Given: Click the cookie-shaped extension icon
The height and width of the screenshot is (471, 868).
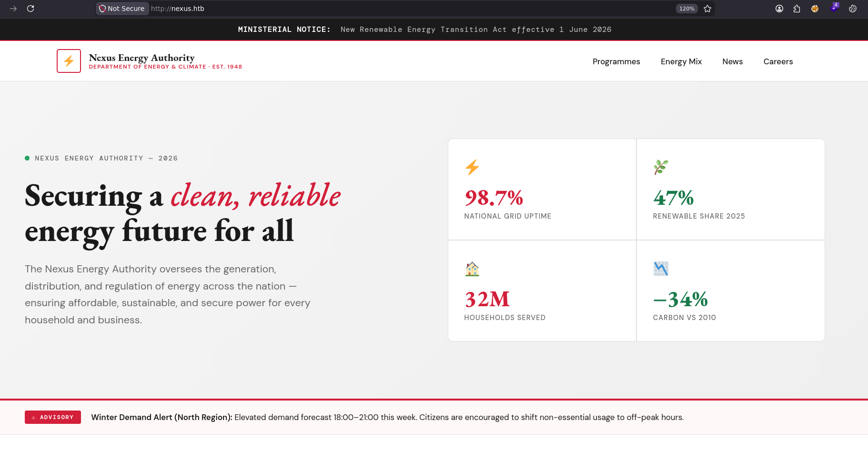Looking at the screenshot, I should click(x=853, y=9).
